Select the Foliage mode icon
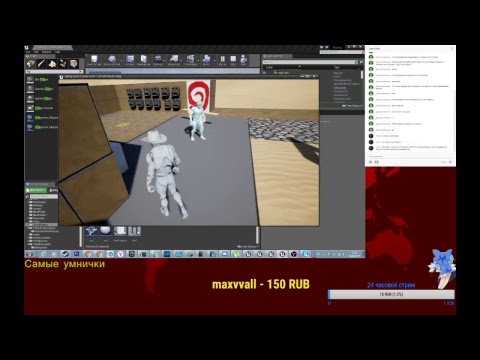This screenshot has width=480, height=360. pyautogui.click(x=63, y=63)
